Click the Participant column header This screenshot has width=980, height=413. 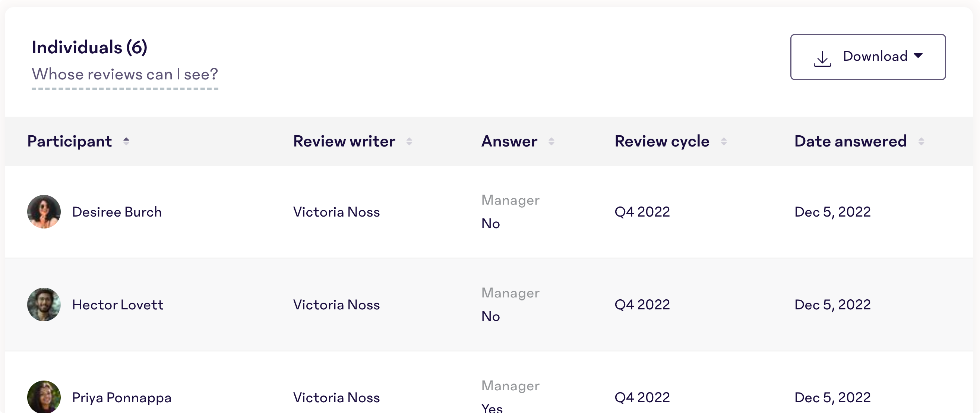tap(70, 142)
